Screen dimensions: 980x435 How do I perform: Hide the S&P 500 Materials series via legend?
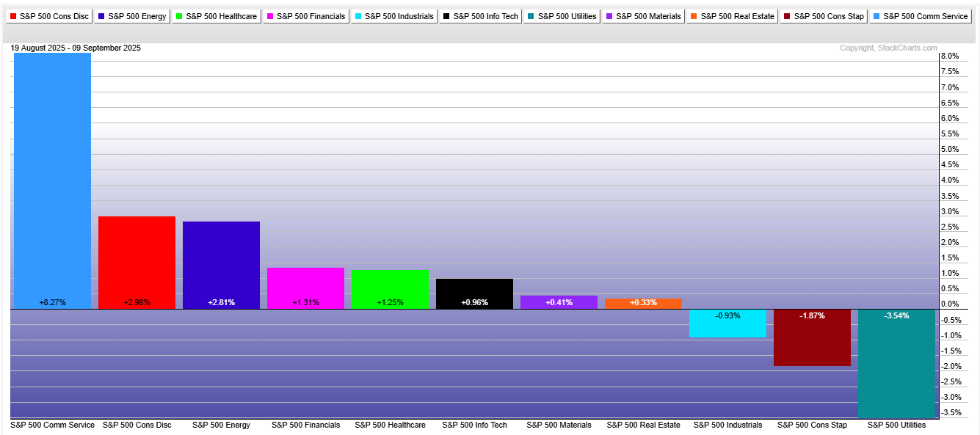[643, 16]
